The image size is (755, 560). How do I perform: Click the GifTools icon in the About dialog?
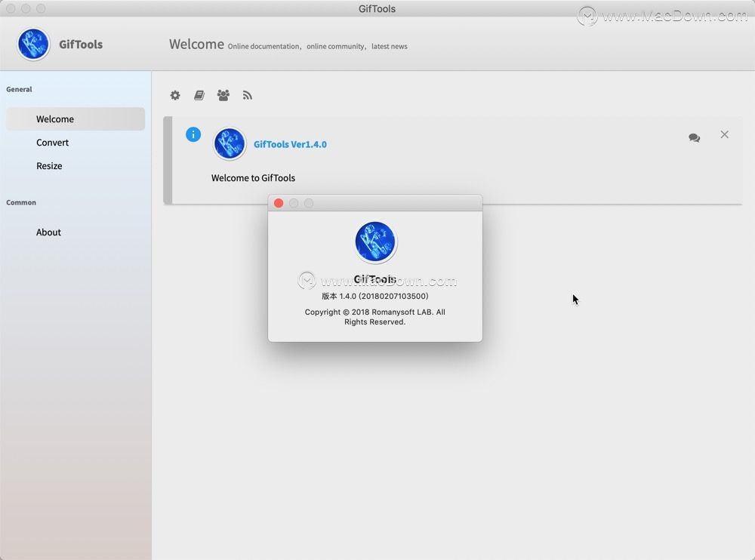click(x=375, y=242)
